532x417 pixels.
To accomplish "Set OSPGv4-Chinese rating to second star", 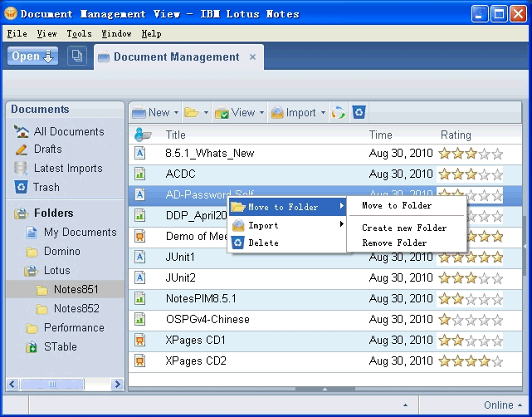I will tap(457, 320).
